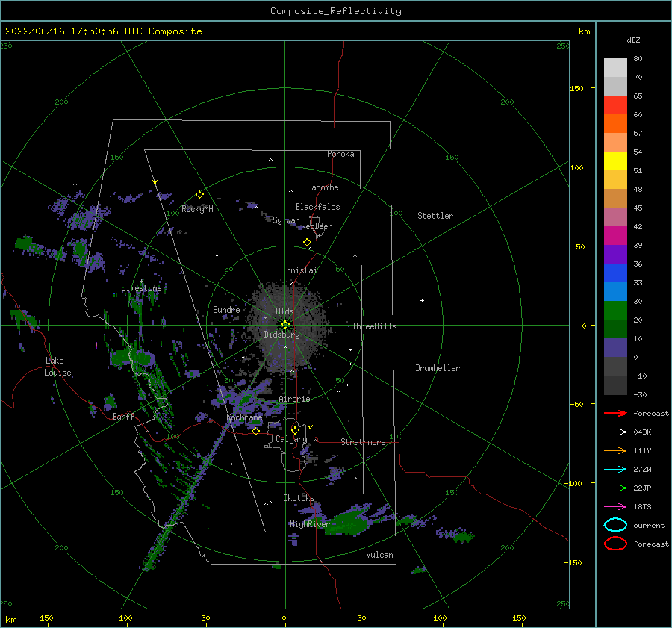Click the dBZ legend heading
The height and width of the screenshot is (628, 672).
[633, 40]
